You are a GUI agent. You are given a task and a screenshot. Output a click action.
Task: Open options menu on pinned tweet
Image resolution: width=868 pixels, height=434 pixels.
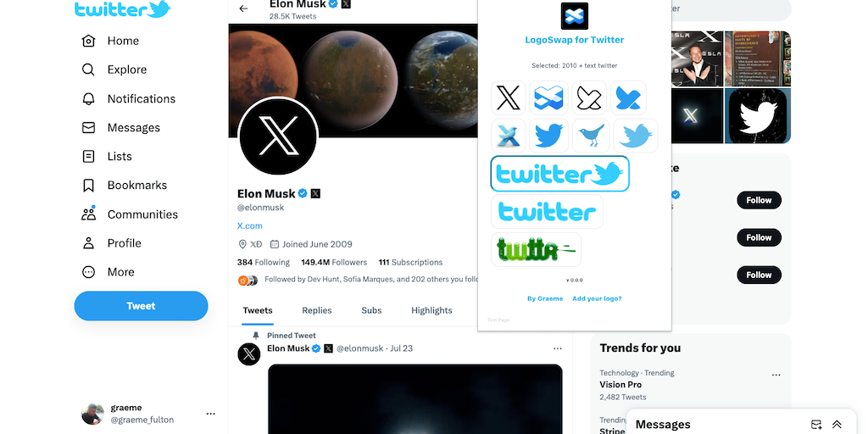pyautogui.click(x=557, y=348)
